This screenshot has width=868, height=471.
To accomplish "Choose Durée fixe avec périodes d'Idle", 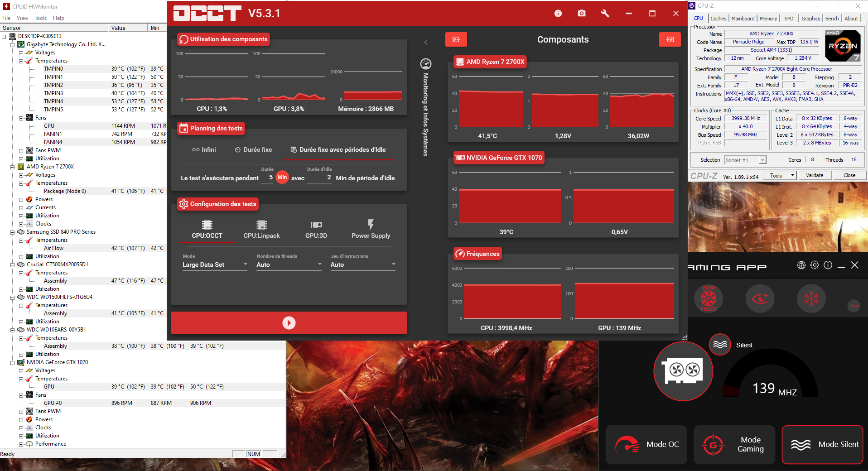I will tap(338, 149).
